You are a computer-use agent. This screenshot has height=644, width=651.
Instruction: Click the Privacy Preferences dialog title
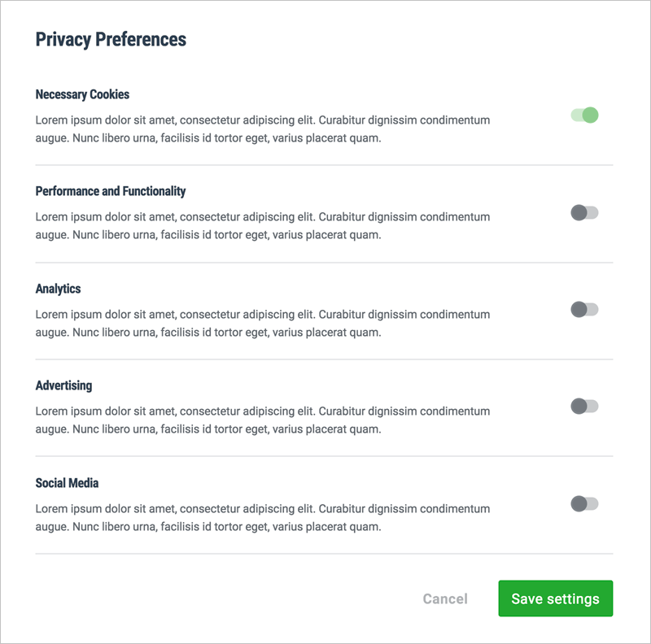(110, 39)
